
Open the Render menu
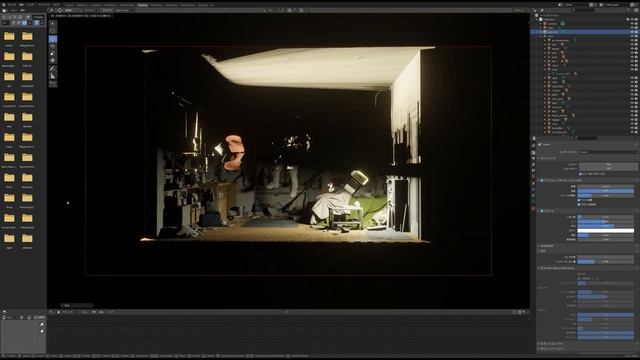(31, 5)
